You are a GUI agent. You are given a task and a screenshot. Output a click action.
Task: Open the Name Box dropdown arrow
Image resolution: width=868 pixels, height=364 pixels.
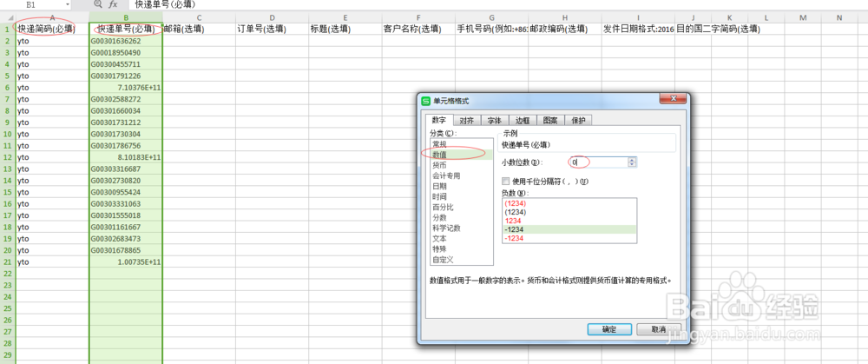click(x=67, y=3)
